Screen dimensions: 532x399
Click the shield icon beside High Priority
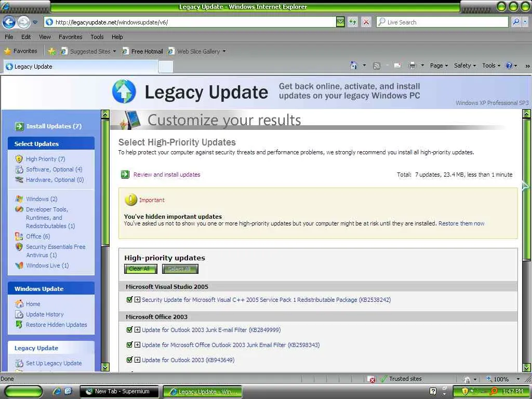click(x=19, y=159)
